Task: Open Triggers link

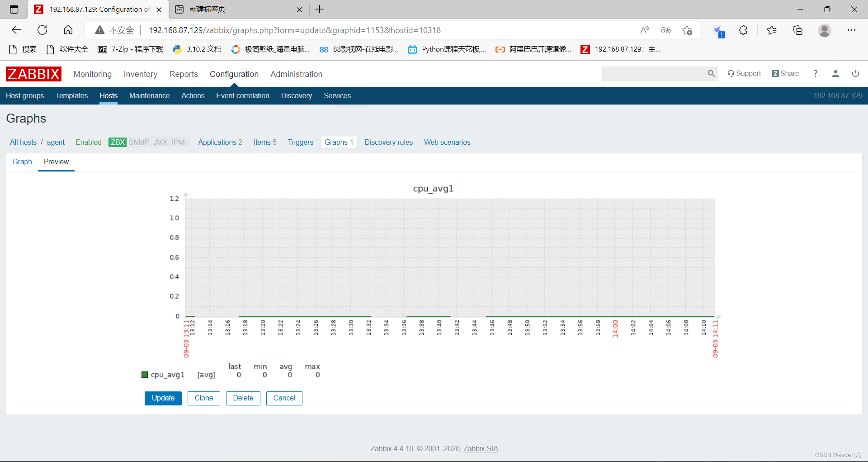Action: click(301, 143)
